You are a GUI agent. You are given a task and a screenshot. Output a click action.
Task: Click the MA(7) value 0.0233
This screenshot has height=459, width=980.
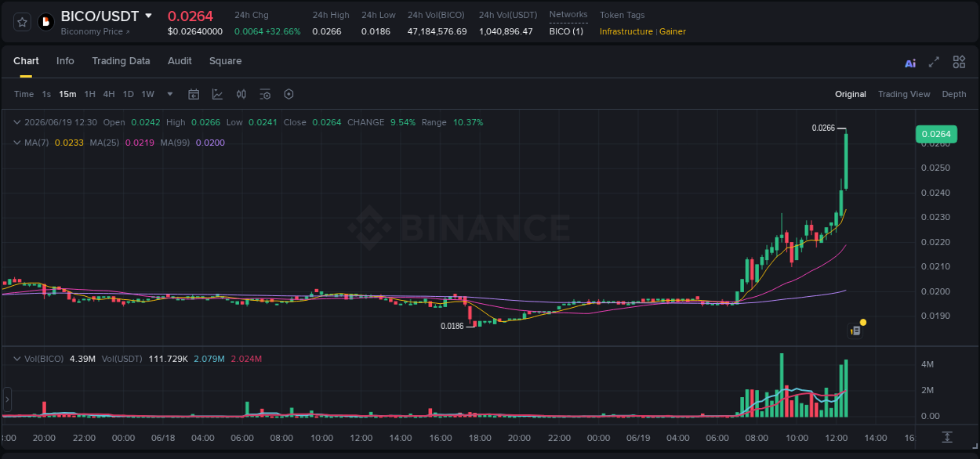[x=69, y=143]
